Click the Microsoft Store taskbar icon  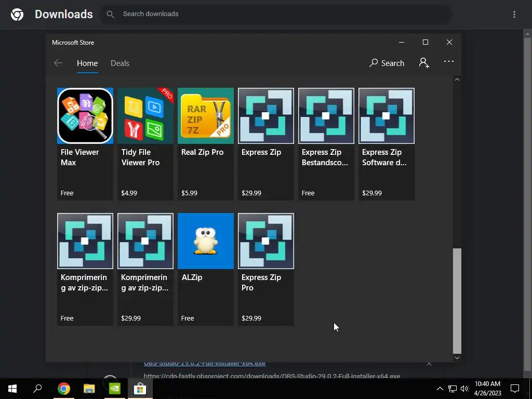click(140, 389)
